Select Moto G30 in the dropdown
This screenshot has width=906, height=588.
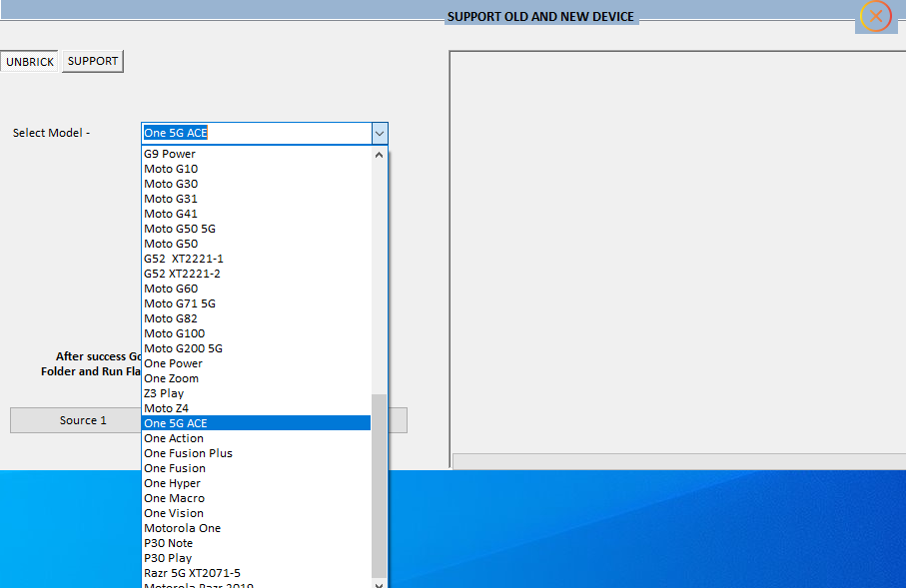[256, 184]
